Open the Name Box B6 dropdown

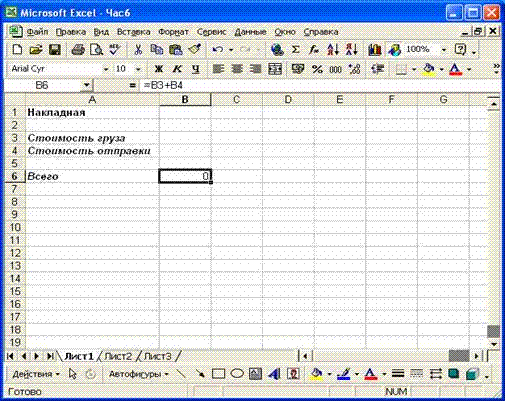pyautogui.click(x=86, y=85)
